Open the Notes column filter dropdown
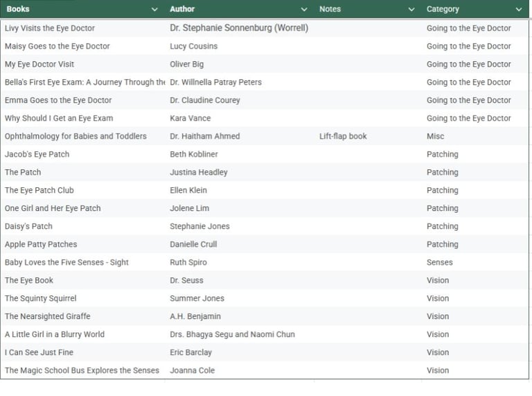532x396 pixels. click(411, 10)
